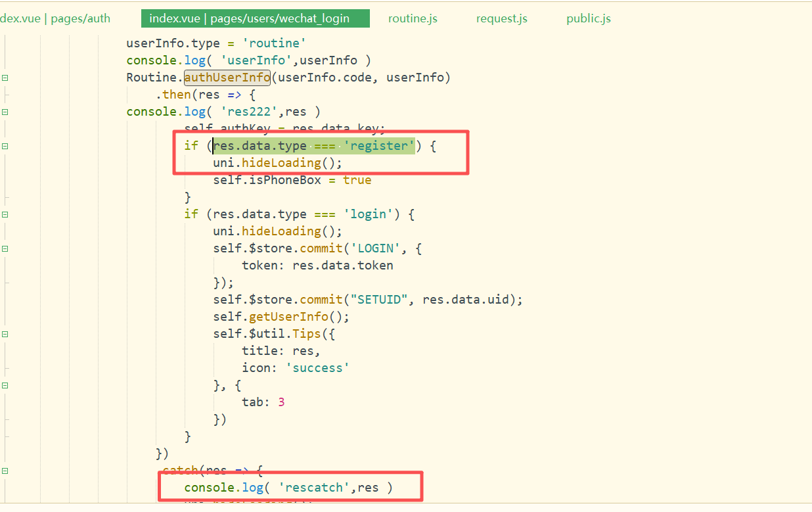
Task: Click token: res.data.token line
Action: click(x=318, y=266)
